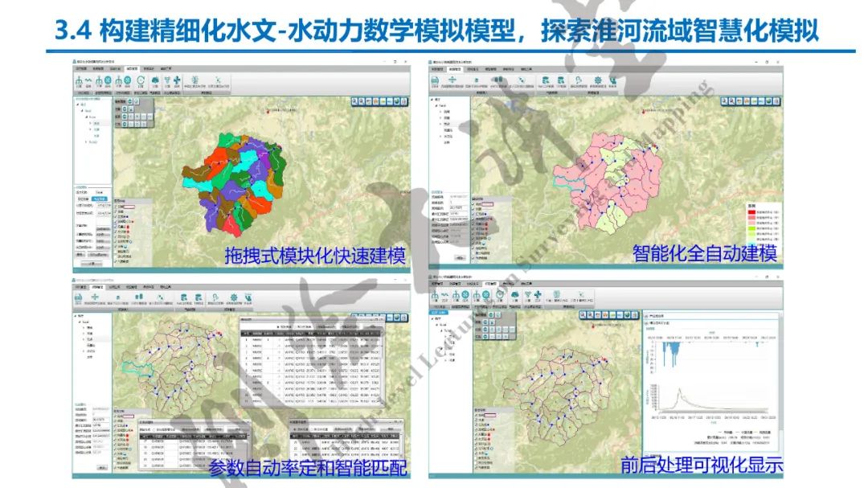Screen dimensions: 868x488
Task: Click the circular refresh icon in 拖拽式模块化快速建模 ribbon
Action: [138, 80]
